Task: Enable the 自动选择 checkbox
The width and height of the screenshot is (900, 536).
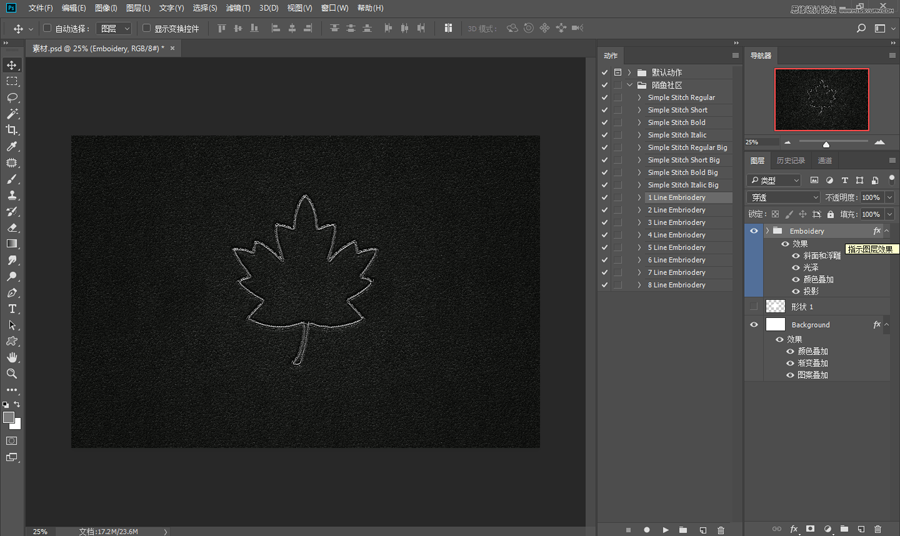Action: point(47,29)
